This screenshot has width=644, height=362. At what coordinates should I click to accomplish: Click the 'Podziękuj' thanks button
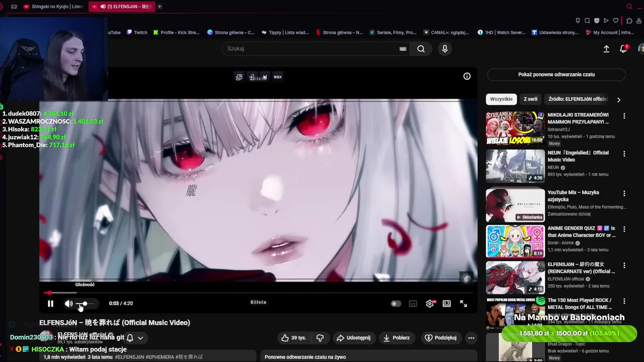tap(441, 338)
